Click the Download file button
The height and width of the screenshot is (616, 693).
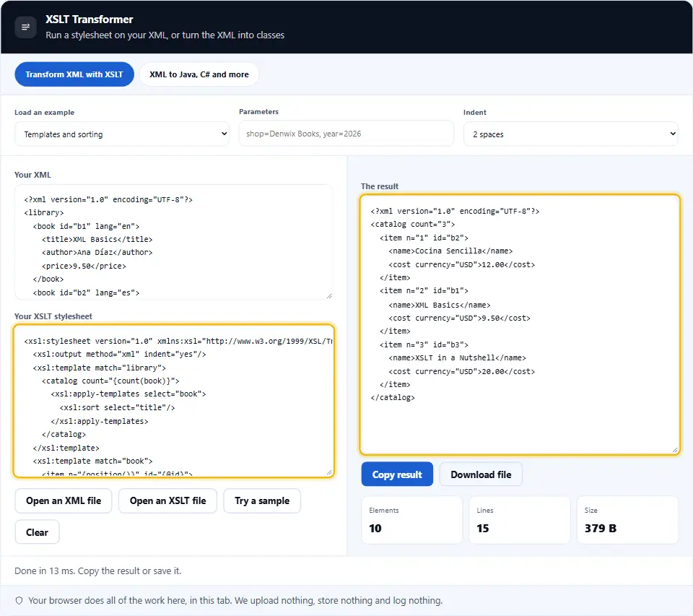[x=481, y=474]
